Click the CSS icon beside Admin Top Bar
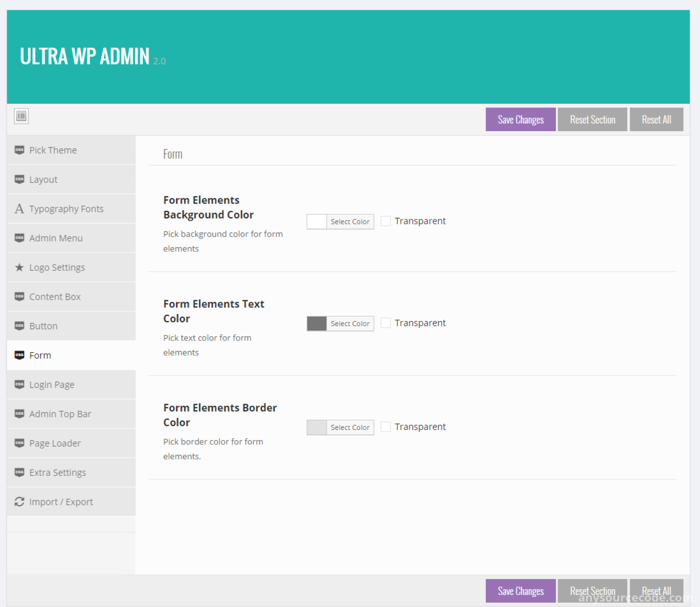The image size is (700, 607). pyautogui.click(x=19, y=414)
